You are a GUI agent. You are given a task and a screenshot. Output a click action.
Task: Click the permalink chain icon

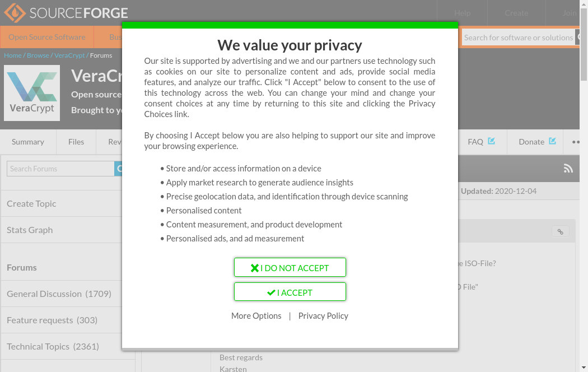point(560,231)
